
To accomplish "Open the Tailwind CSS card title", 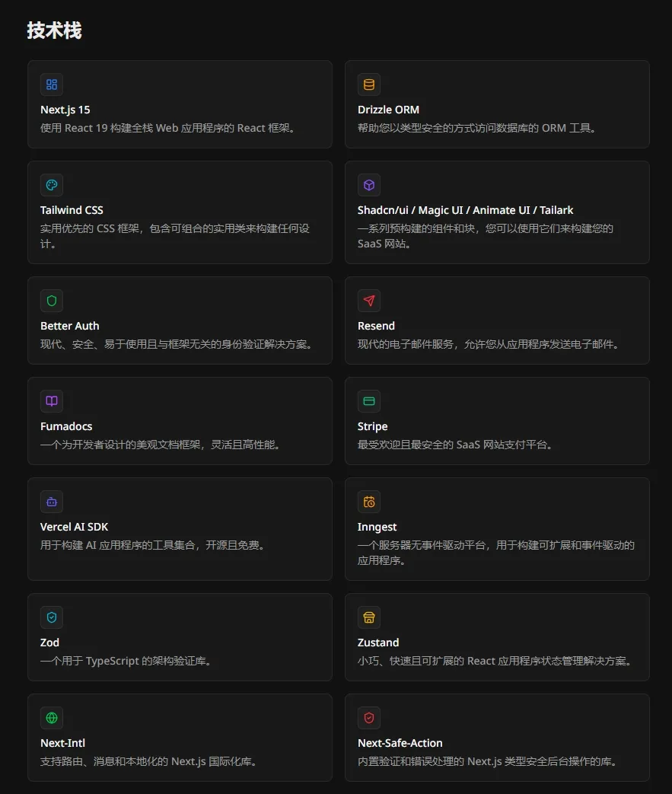I will tap(72, 210).
